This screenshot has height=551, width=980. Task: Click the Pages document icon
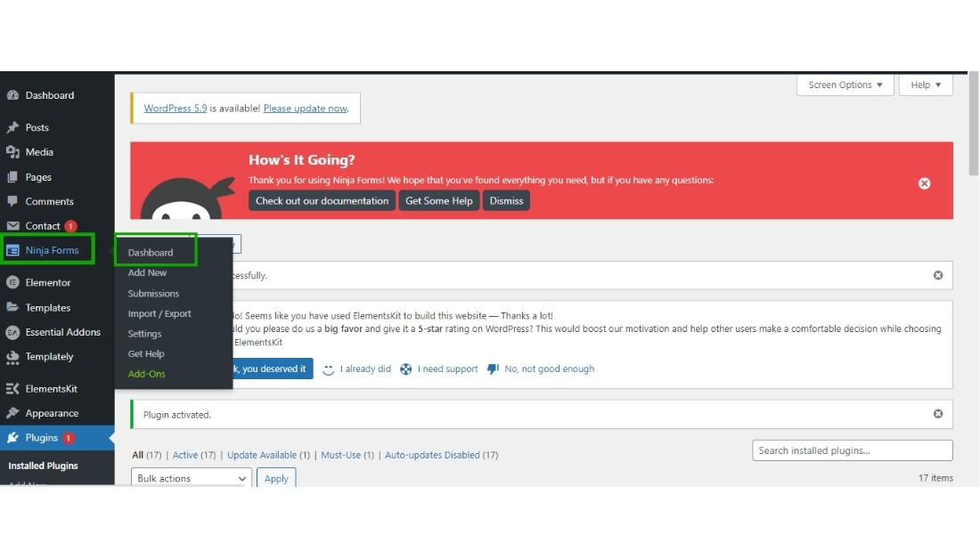click(12, 177)
